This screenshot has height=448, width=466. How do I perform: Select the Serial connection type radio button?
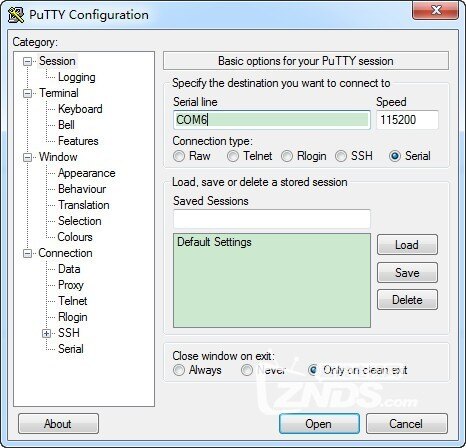click(395, 156)
